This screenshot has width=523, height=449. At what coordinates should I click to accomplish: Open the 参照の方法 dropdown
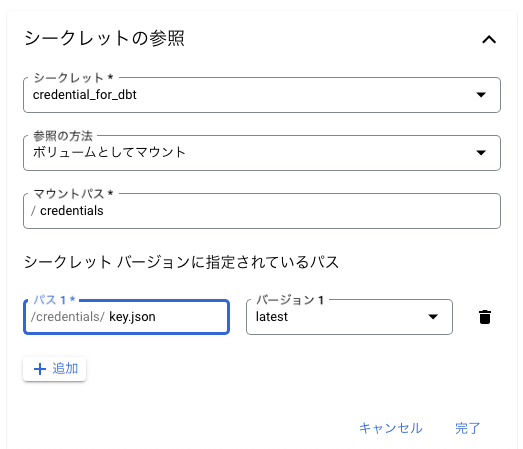tap(262, 153)
